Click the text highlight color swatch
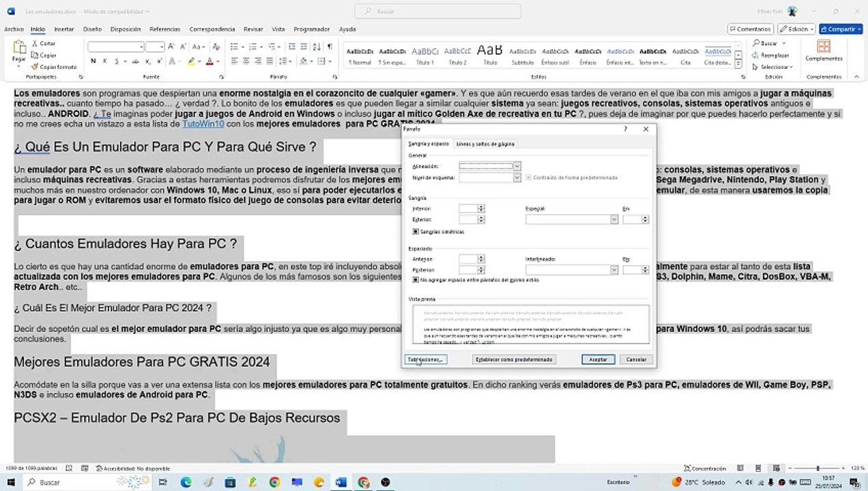Image resolution: width=868 pixels, height=491 pixels. 192,61
